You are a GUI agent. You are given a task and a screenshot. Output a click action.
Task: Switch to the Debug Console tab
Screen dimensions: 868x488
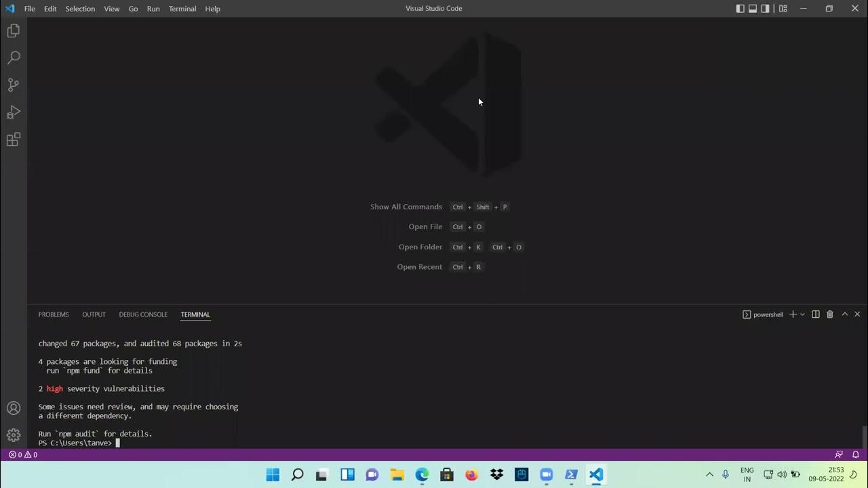coord(143,314)
